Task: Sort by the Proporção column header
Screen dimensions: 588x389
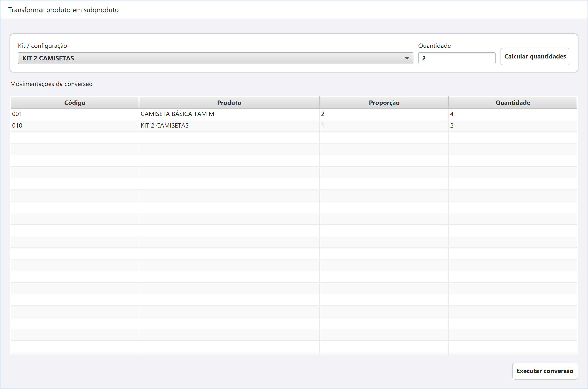Action: point(384,102)
